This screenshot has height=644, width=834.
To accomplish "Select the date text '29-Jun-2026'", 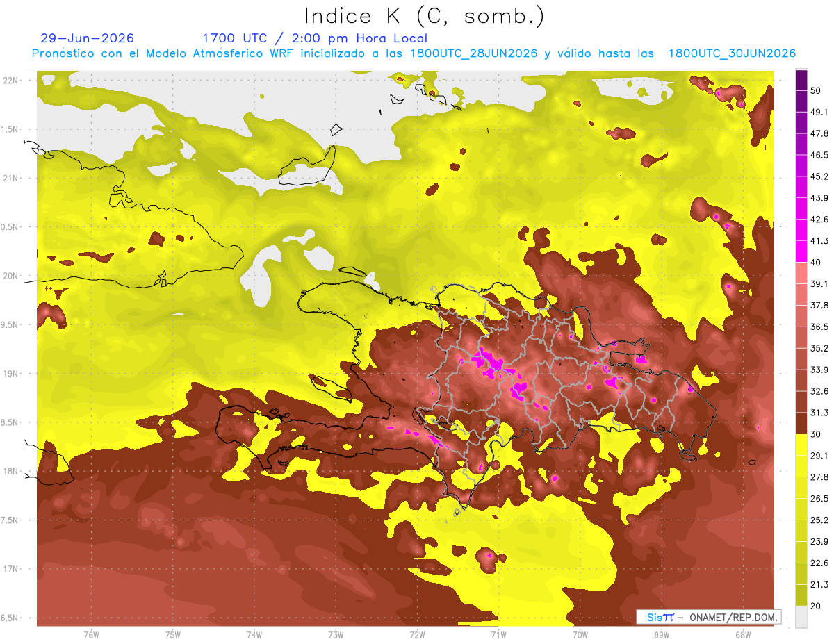I will 88,38.
